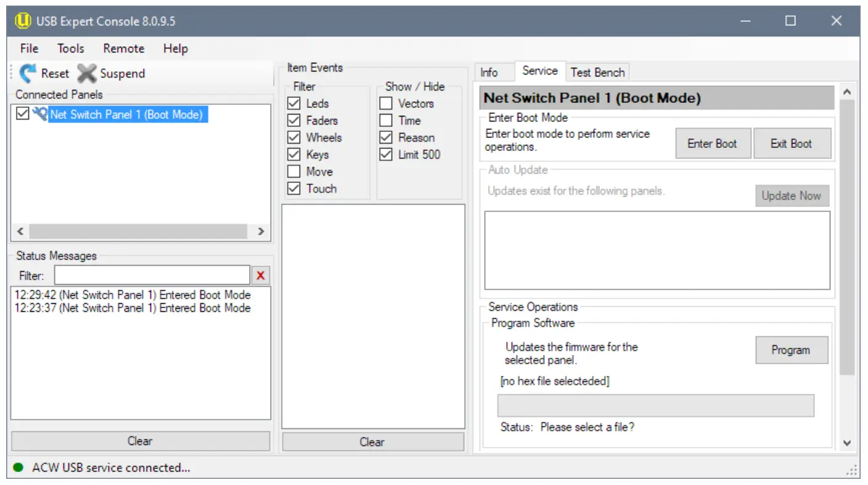Viewport: 868px width, 485px height.
Task: Uncheck the Keys filter checkbox
Action: pyautogui.click(x=294, y=155)
